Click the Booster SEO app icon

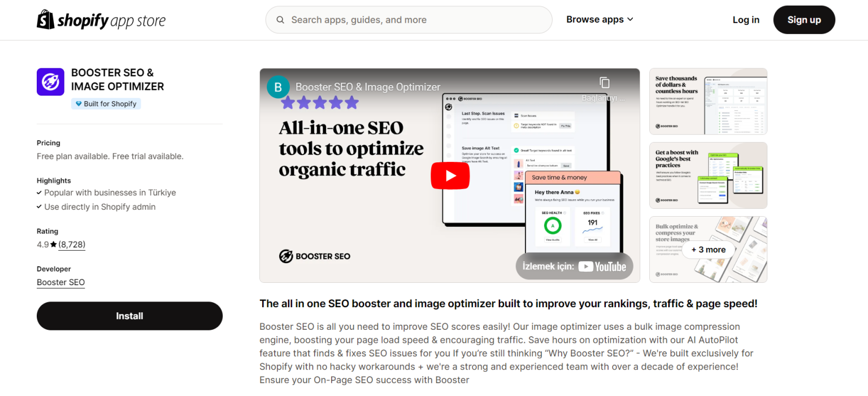pos(50,82)
